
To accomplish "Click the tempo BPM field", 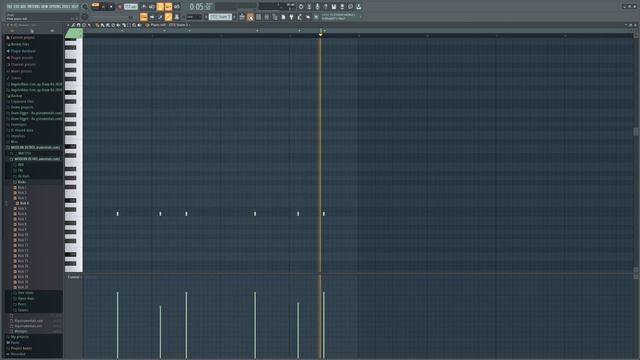I will (x=131, y=7).
